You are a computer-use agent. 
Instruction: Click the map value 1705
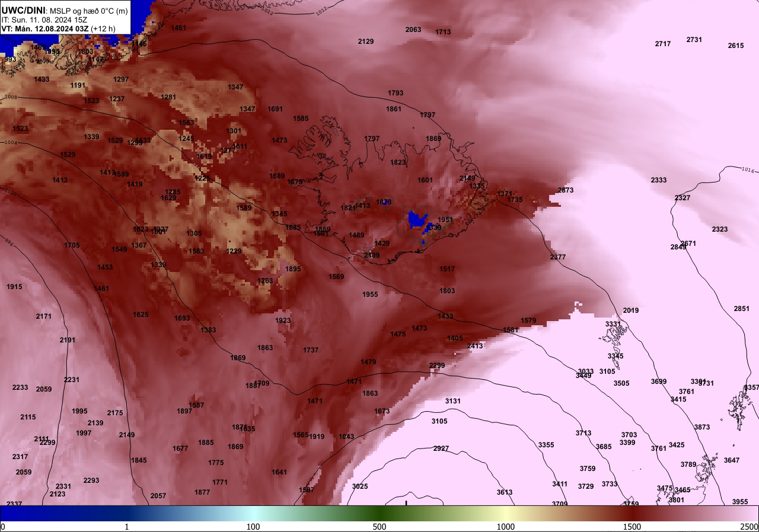(72, 245)
